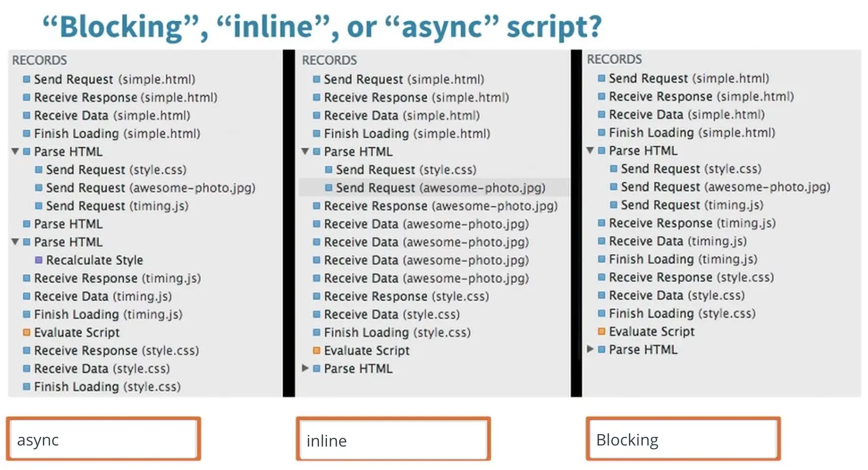This screenshot has width=868, height=470.
Task: Click blue icon beside Send Request (timing.js) in left panel
Action: [38, 206]
